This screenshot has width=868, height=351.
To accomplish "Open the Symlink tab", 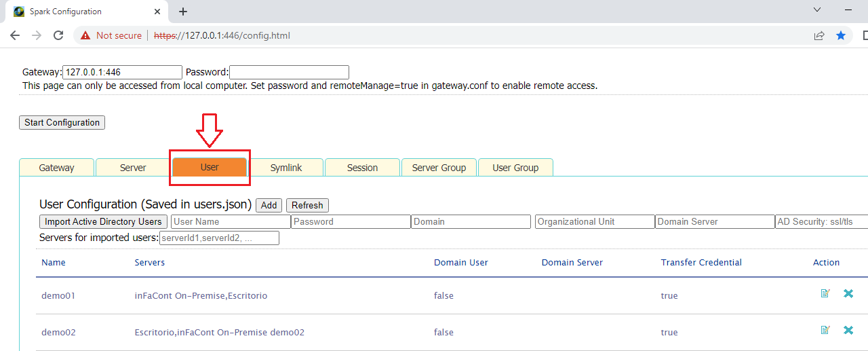I will [x=286, y=168].
